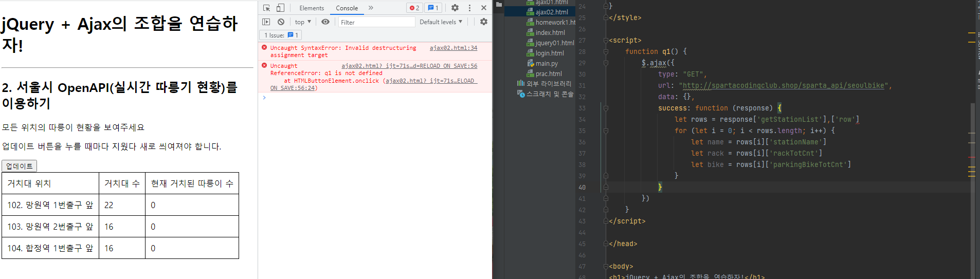This screenshot has height=279, width=980.
Task: Collapse the $.ajax fold on line 29
Action: 606,63
